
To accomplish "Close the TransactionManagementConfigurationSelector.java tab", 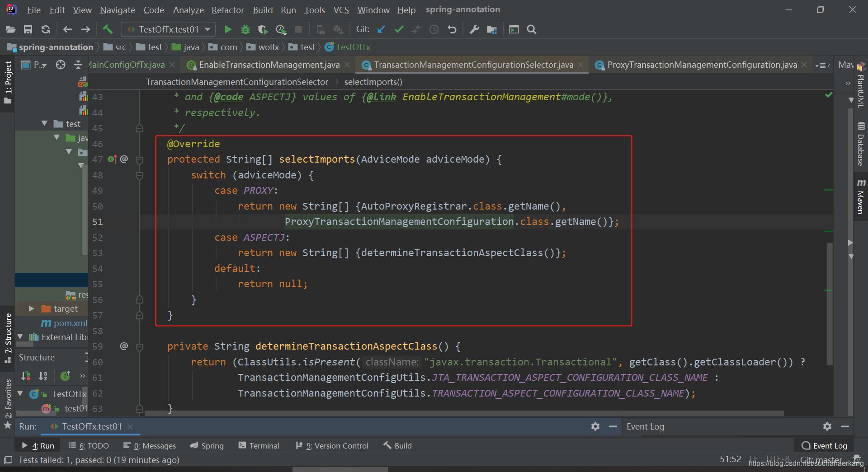I will click(x=580, y=65).
